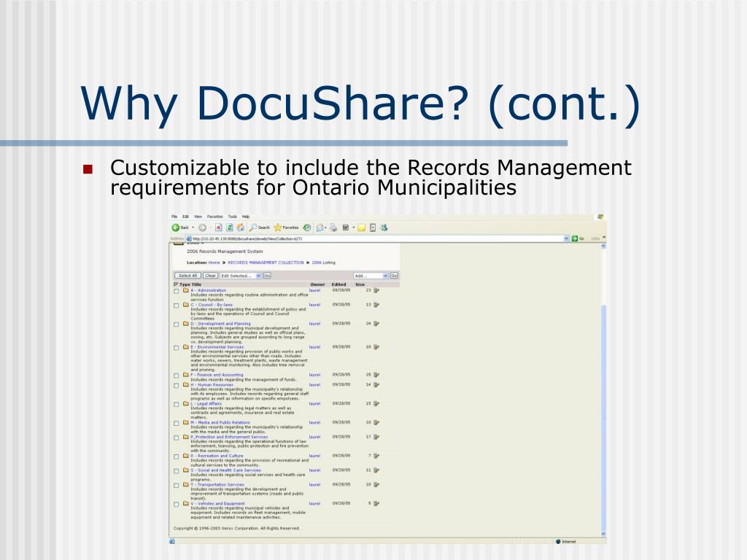Click the folder icon for A - Administration

click(x=186, y=290)
